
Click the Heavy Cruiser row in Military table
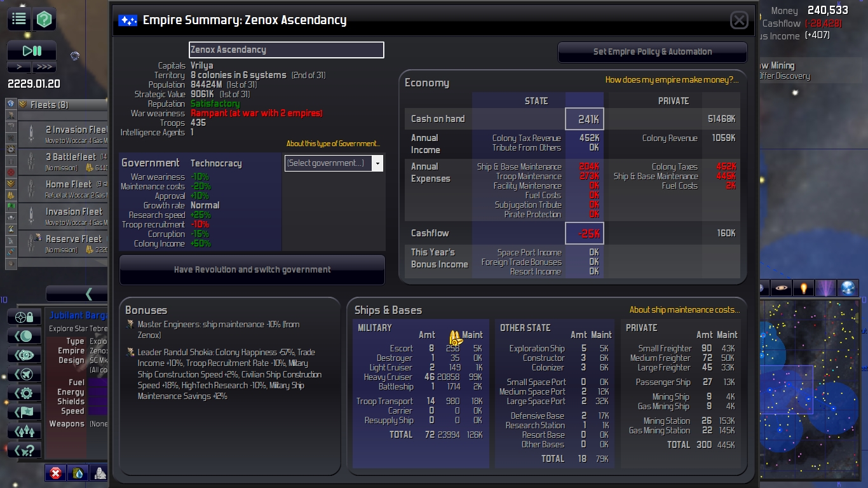pos(422,377)
